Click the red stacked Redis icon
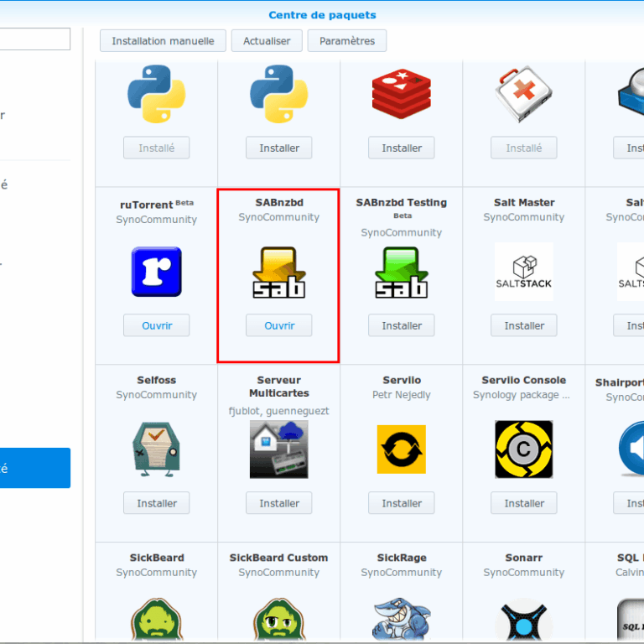The image size is (644, 644). point(402,94)
